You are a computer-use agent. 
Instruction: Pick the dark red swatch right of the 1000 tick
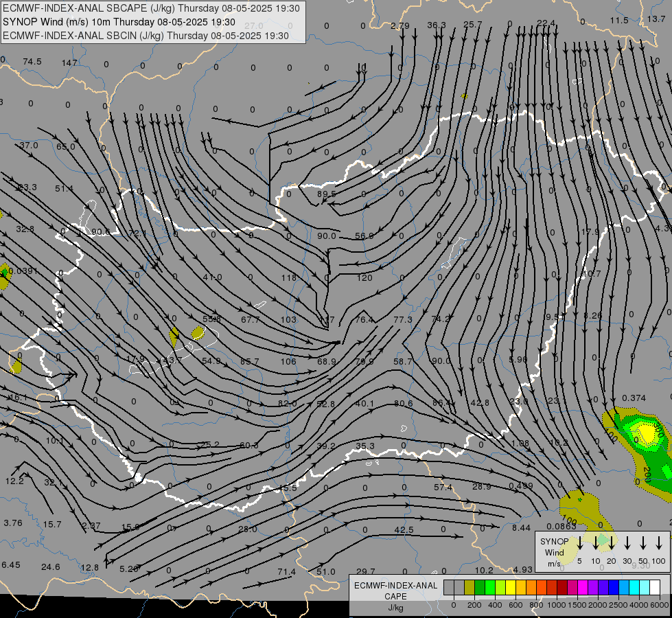pyautogui.click(x=562, y=588)
